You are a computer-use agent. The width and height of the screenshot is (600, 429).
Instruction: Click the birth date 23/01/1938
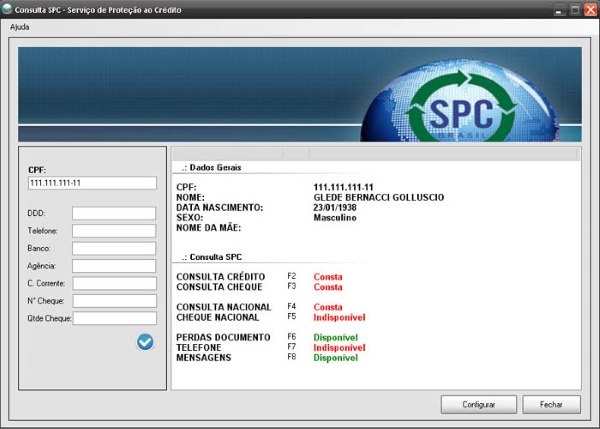pos(335,207)
